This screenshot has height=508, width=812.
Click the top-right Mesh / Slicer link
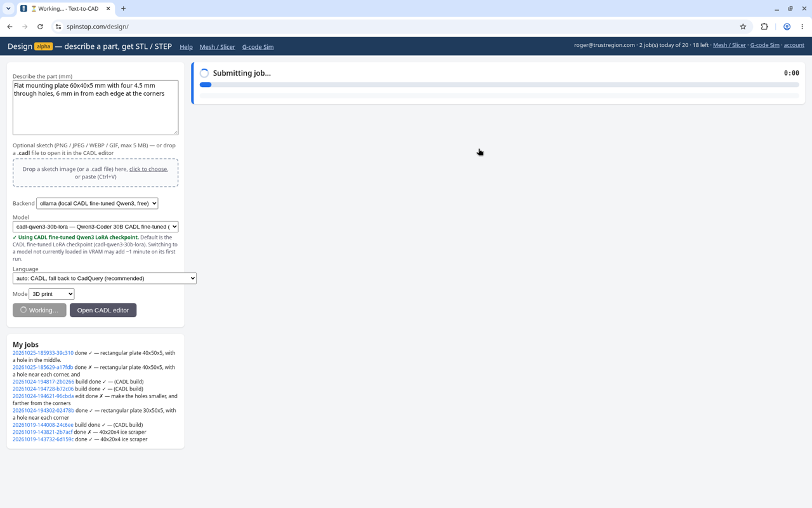[730, 45]
